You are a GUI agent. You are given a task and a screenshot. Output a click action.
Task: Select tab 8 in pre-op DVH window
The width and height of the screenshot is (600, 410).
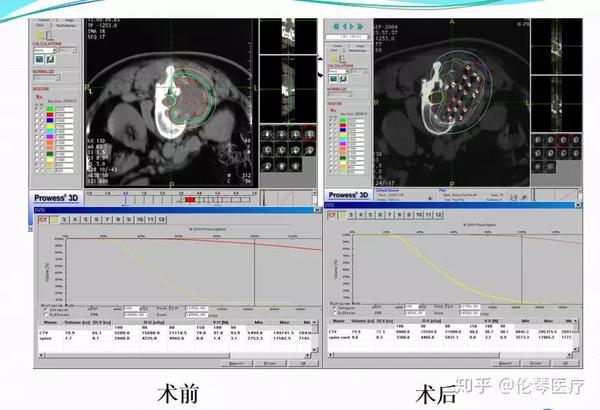(118, 220)
